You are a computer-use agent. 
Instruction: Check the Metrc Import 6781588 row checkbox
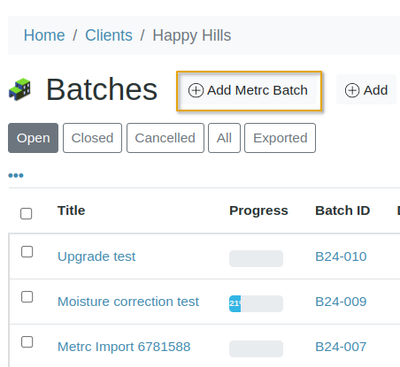[x=27, y=342]
